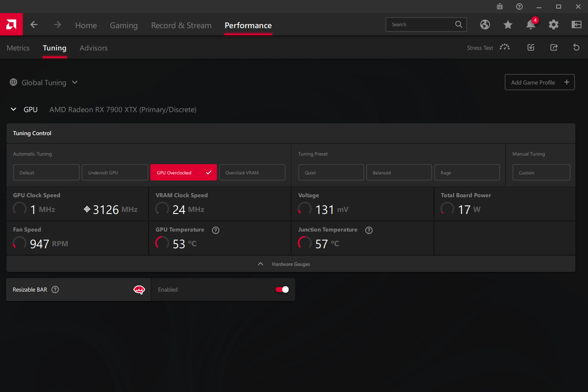Select the GPU Overclocked tuning option
Viewport: 588px width, 392px height.
(183, 172)
